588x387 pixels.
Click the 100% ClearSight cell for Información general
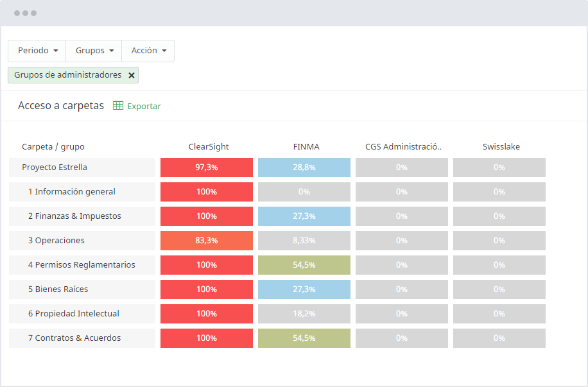pos(207,192)
